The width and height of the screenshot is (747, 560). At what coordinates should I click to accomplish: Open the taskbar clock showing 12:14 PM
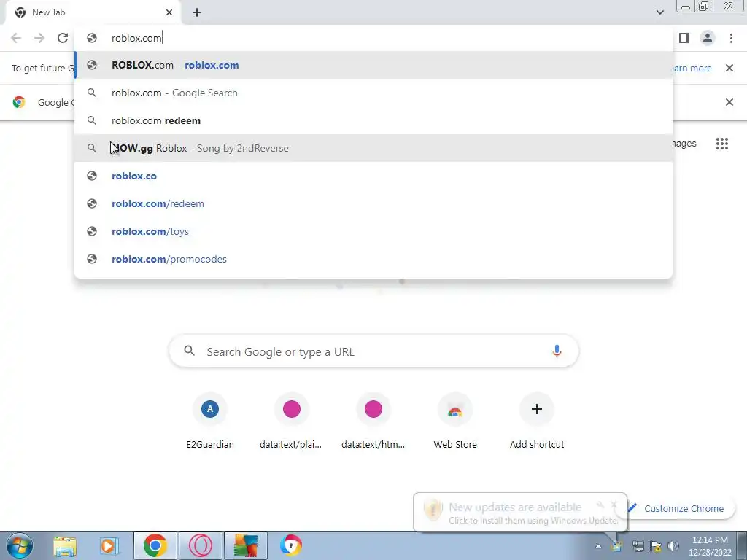point(710,546)
